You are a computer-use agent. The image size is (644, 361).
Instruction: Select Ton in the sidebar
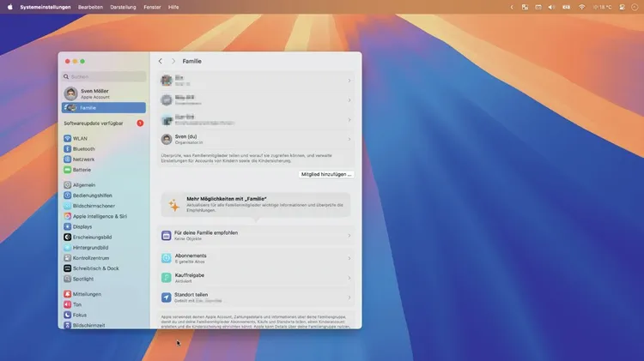coord(104,304)
